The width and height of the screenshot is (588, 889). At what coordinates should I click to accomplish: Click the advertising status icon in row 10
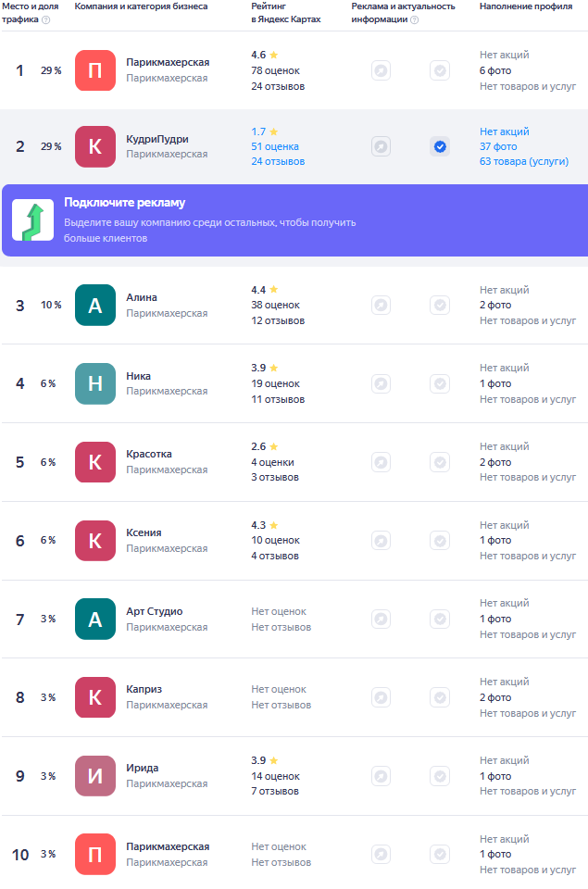click(x=381, y=854)
